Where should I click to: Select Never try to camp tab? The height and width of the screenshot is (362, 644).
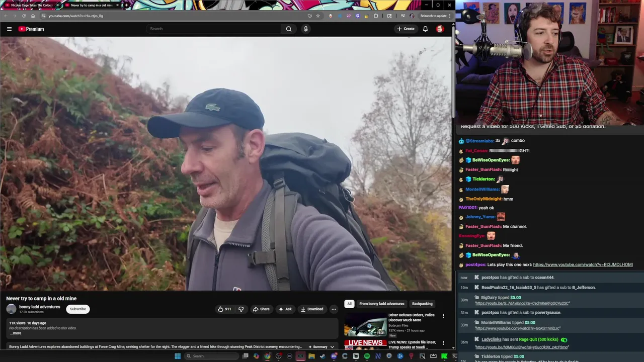[x=91, y=5]
